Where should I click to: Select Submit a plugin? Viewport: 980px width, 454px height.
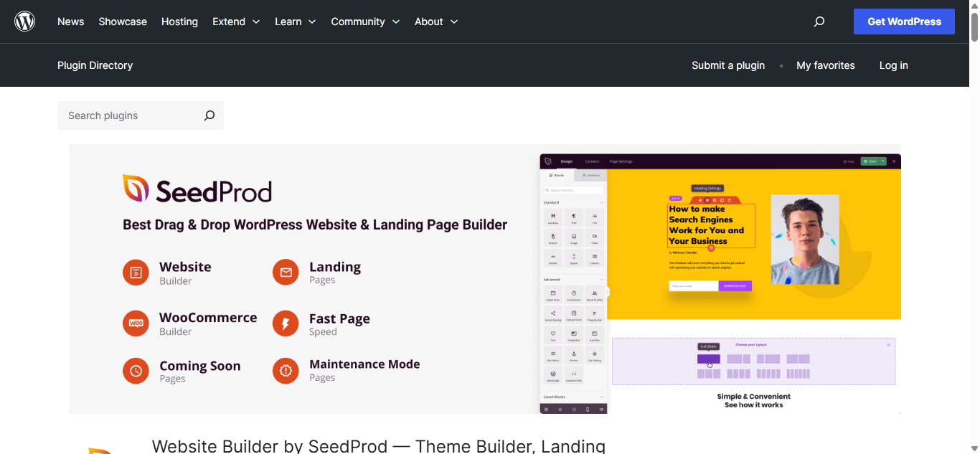(x=728, y=65)
